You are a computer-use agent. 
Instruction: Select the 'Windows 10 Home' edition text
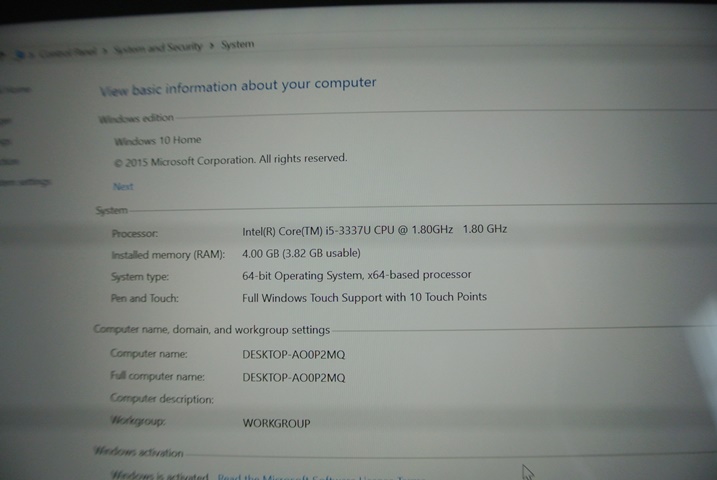[158, 140]
